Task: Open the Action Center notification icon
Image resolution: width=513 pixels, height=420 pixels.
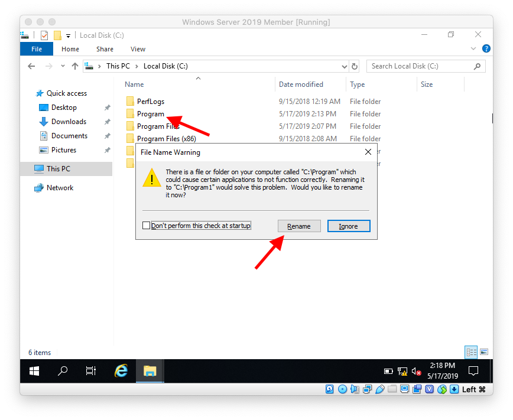Action: point(473,371)
